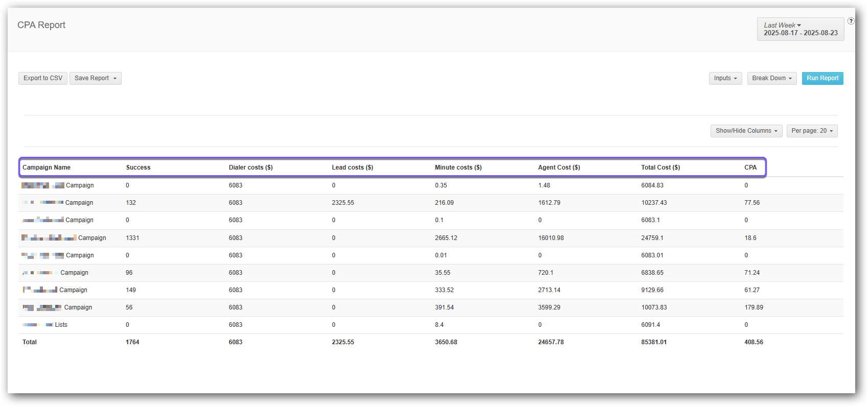Click the Agent Cost value 3599.29

click(550, 307)
